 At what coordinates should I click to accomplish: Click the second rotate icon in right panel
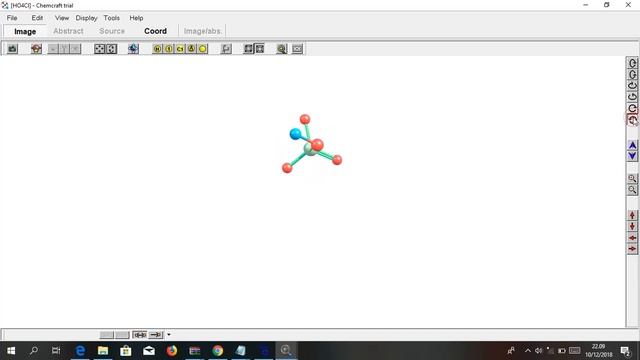(632, 75)
